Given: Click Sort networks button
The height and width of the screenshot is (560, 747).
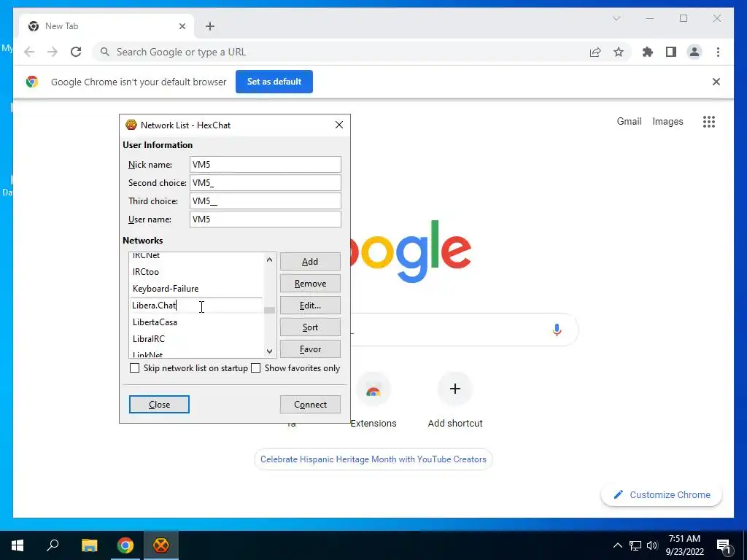Looking at the screenshot, I should click(310, 327).
